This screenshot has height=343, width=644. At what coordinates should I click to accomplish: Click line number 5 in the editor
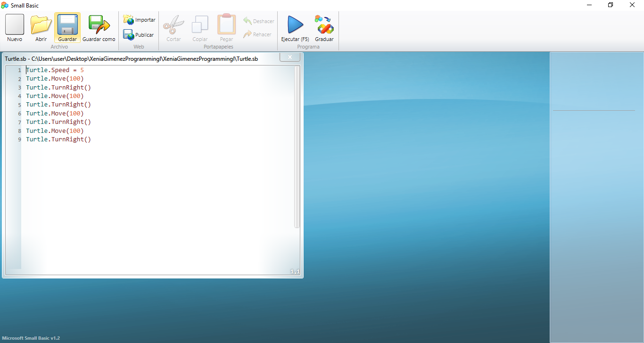[x=19, y=105]
